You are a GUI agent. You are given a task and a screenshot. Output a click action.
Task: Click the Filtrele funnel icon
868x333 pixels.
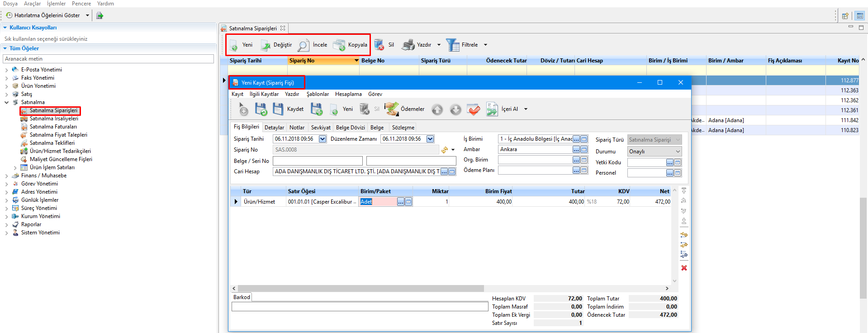click(x=452, y=45)
